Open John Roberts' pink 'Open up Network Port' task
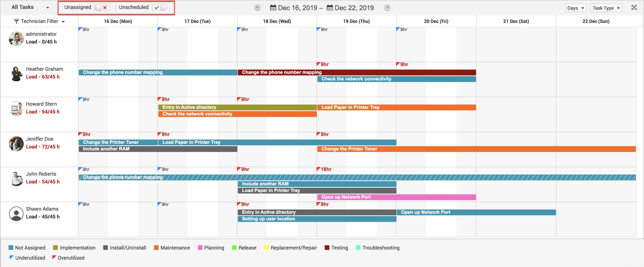The width and height of the screenshot is (644, 267). [396, 197]
